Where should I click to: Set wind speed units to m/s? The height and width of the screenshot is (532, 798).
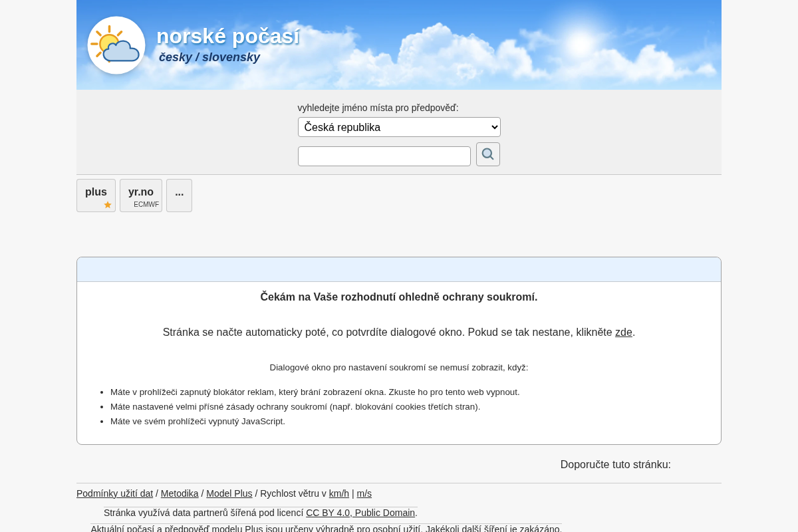click(364, 493)
